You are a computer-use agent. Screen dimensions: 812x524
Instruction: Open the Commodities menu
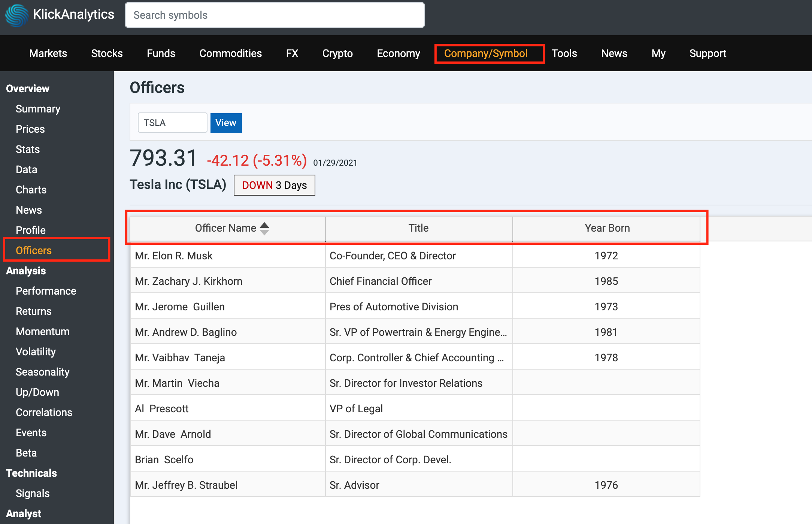coord(231,53)
